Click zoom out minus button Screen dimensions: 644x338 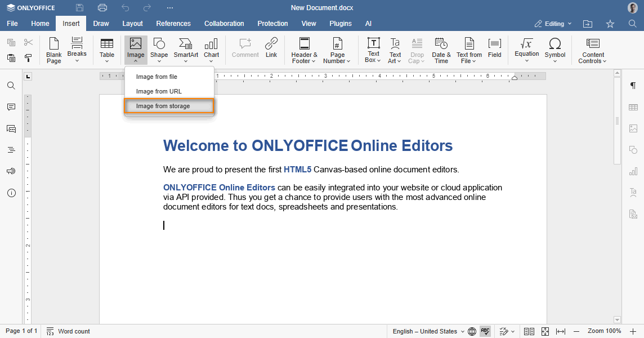tap(576, 331)
